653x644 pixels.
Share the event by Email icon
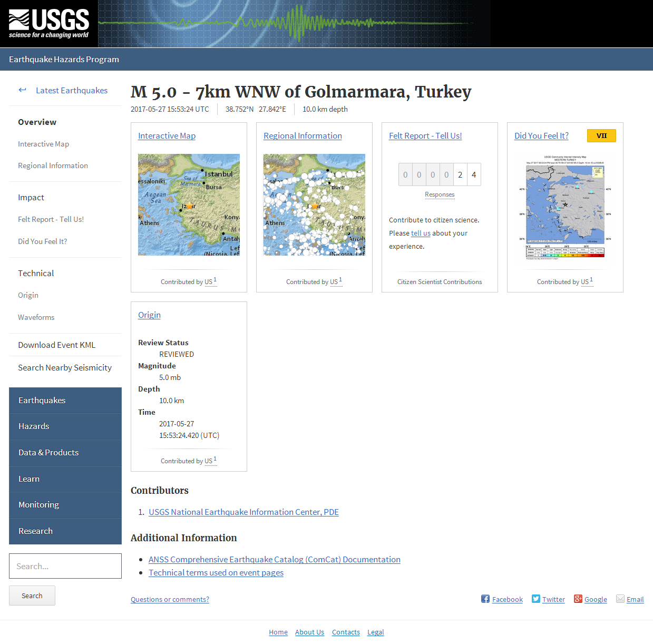620,599
